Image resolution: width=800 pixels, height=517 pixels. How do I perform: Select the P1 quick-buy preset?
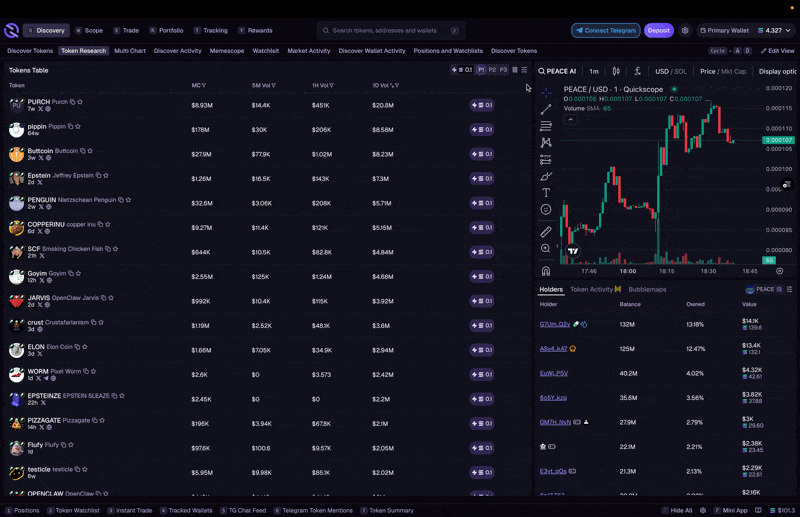pos(481,70)
